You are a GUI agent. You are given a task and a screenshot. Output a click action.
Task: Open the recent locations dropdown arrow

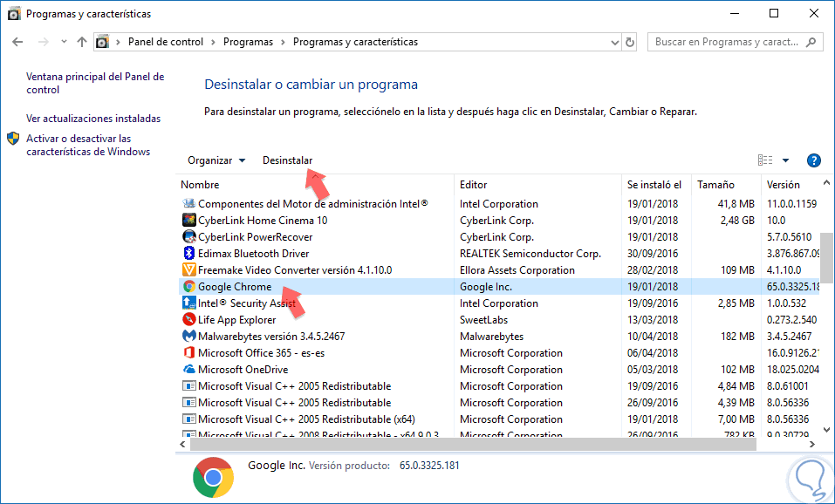tap(64, 42)
